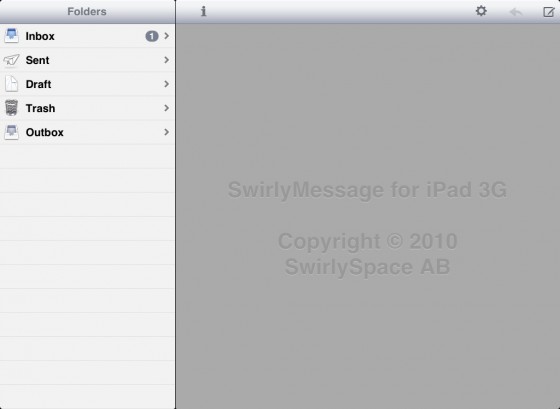Compose a new message with the pencil icon
The image size is (560, 409).
point(549,12)
